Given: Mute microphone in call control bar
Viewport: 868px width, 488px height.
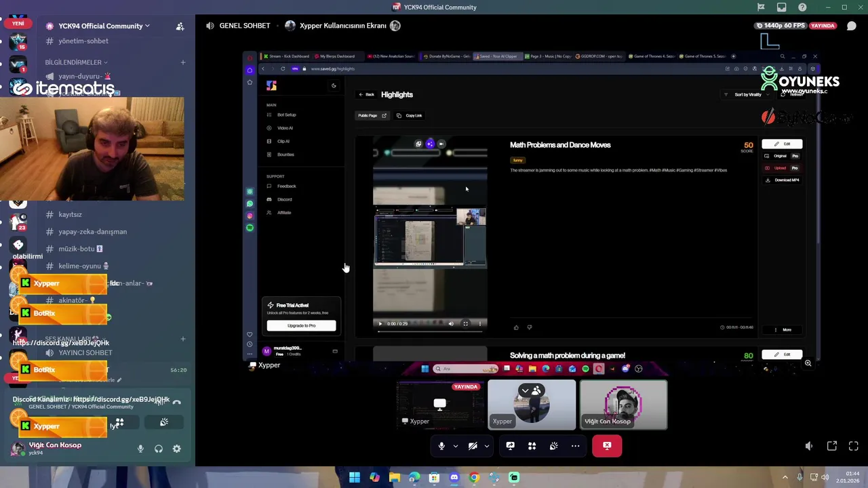Looking at the screenshot, I should pos(441,446).
